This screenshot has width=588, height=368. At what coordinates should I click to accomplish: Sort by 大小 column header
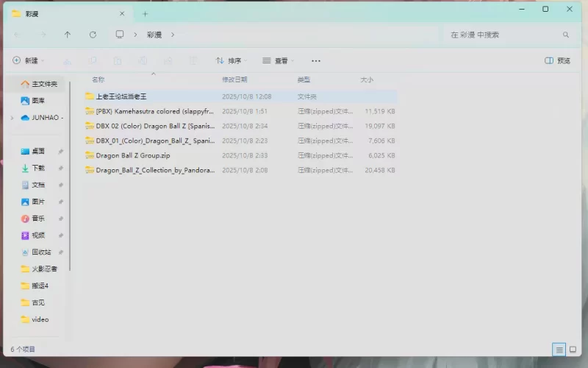[367, 79]
